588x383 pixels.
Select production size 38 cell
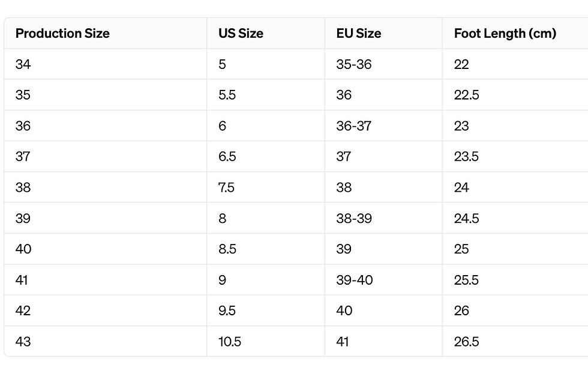point(106,188)
